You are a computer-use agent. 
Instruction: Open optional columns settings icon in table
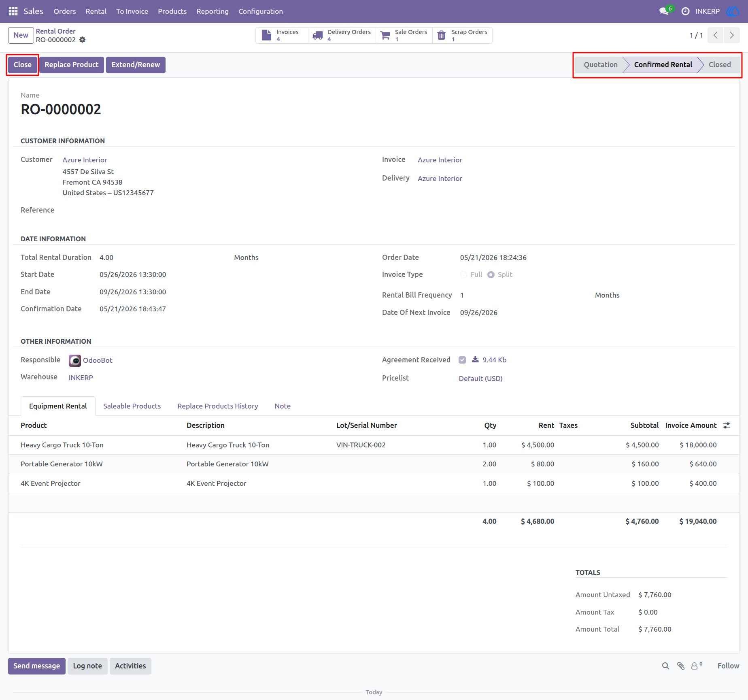(727, 426)
